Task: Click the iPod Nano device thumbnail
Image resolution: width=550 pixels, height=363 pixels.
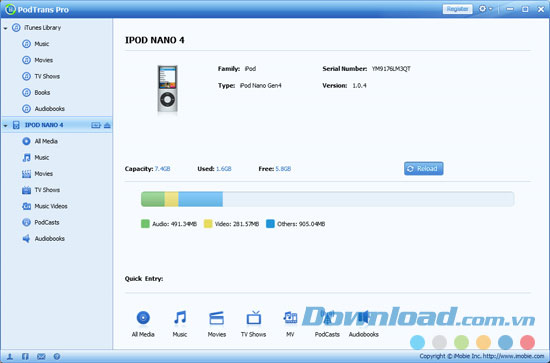Action: tap(167, 89)
